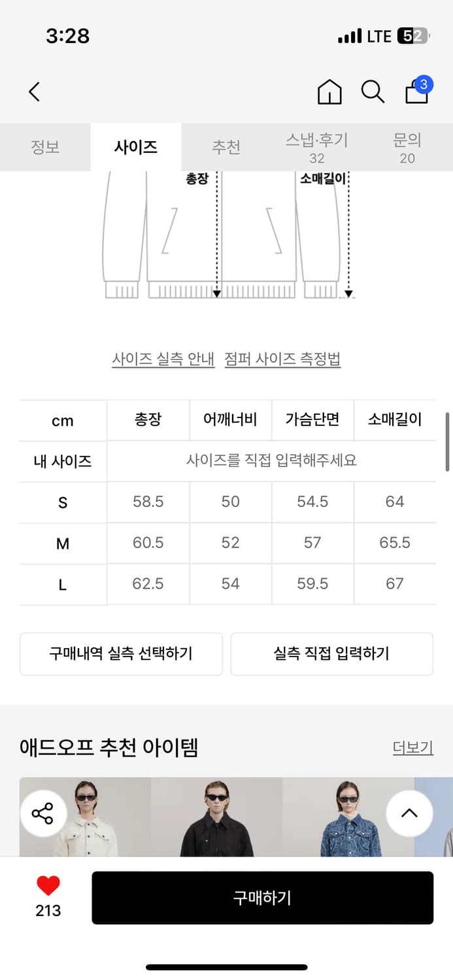
Task: Open the shopping bag cart icon
Action: point(417,92)
